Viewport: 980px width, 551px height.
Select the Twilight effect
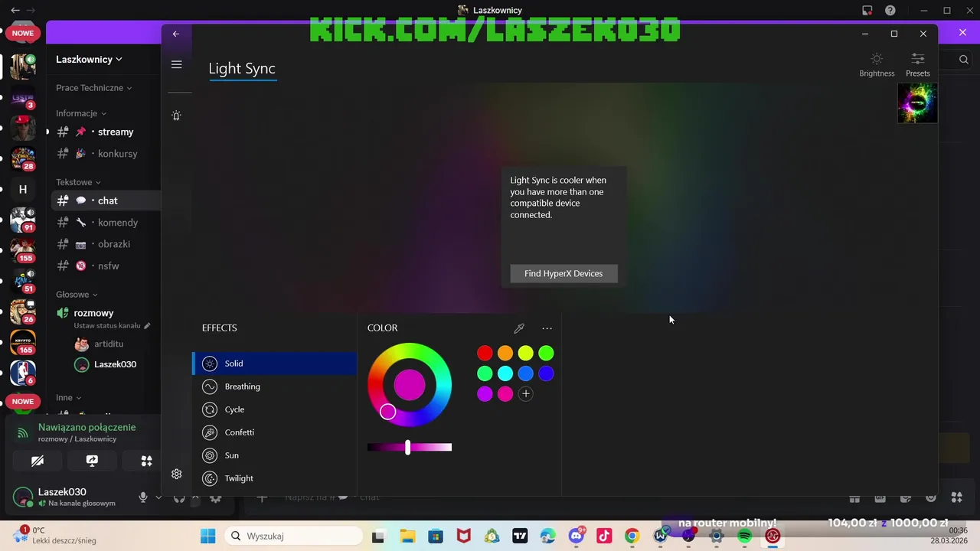coord(274,478)
